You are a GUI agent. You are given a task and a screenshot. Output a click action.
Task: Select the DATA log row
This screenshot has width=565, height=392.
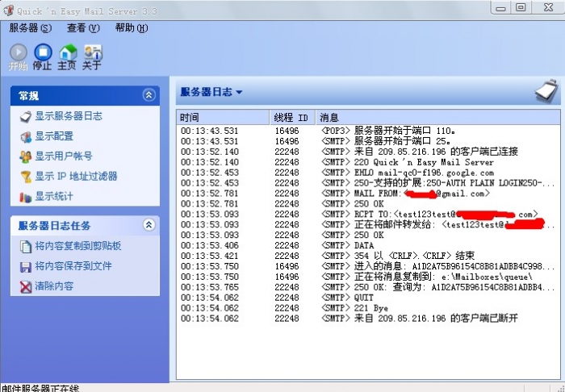click(x=368, y=245)
